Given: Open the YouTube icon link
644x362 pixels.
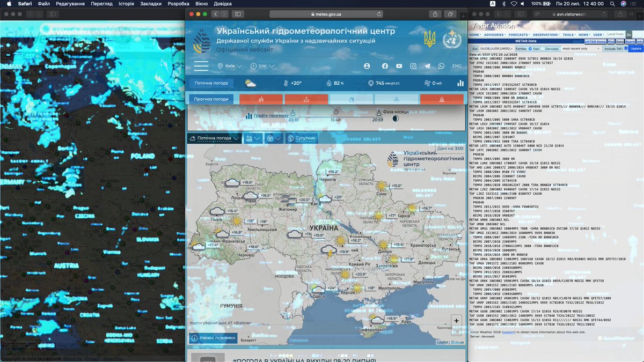Looking at the screenshot, I should (x=399, y=66).
